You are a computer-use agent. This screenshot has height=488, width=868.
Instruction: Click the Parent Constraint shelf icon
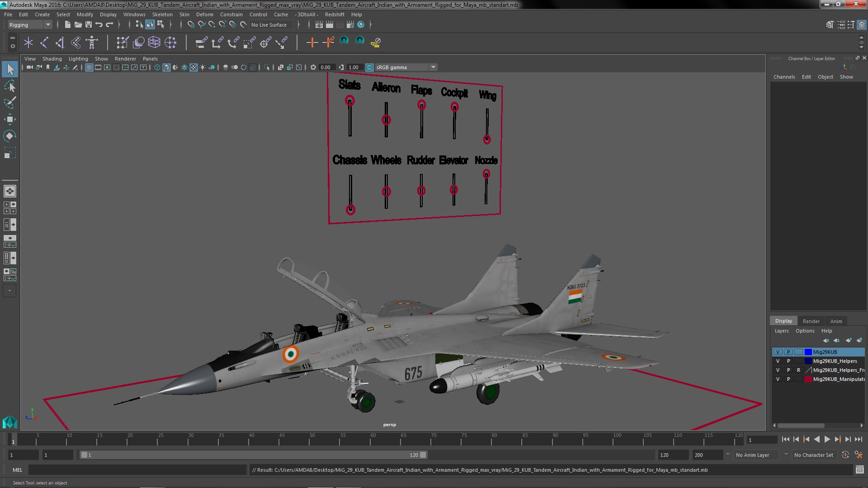[201, 42]
